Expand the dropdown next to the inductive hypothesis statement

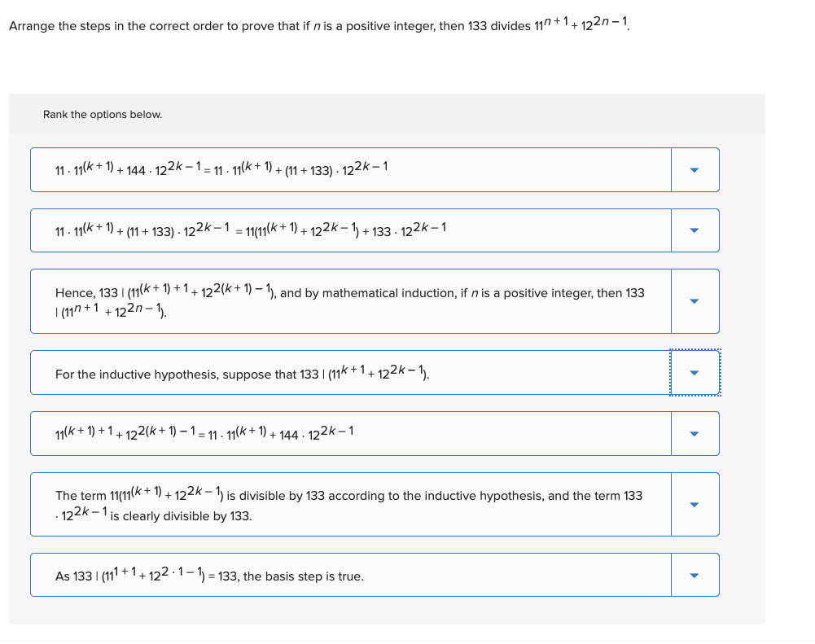pos(694,372)
